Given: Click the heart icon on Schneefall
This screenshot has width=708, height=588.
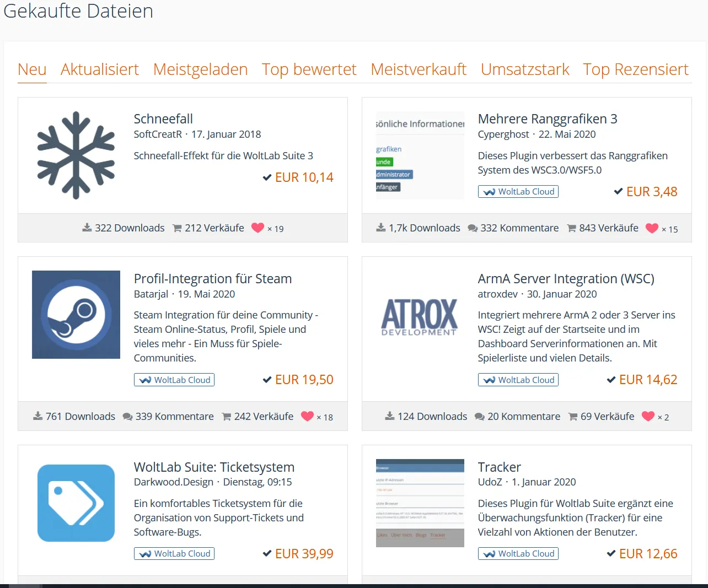Looking at the screenshot, I should [258, 228].
